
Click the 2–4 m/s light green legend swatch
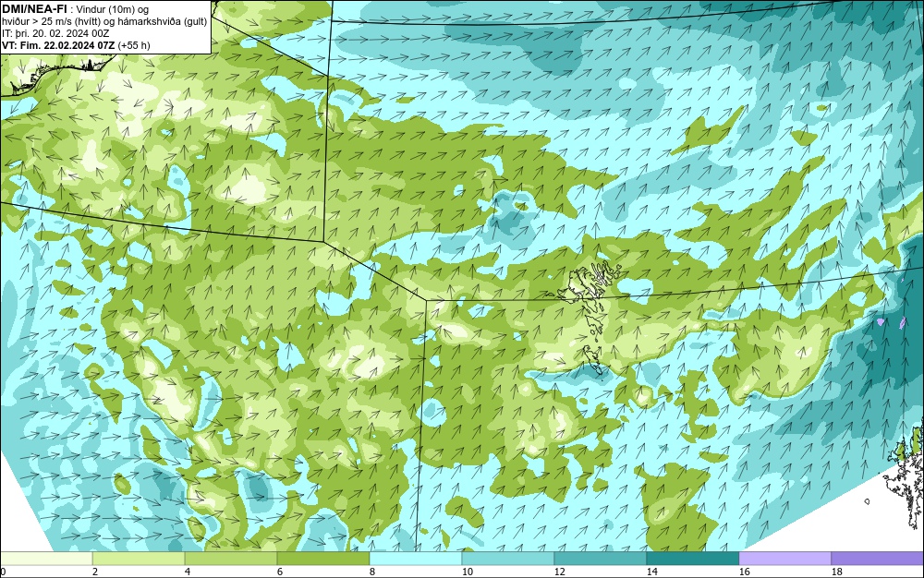(x=139, y=559)
